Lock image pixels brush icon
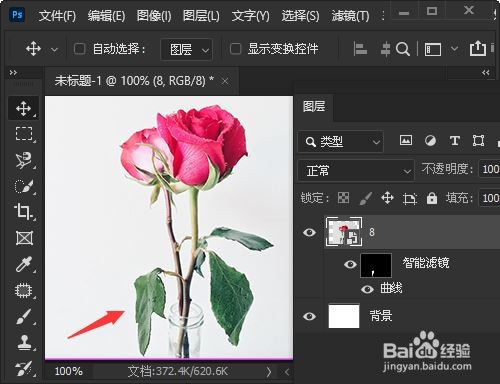 point(366,199)
